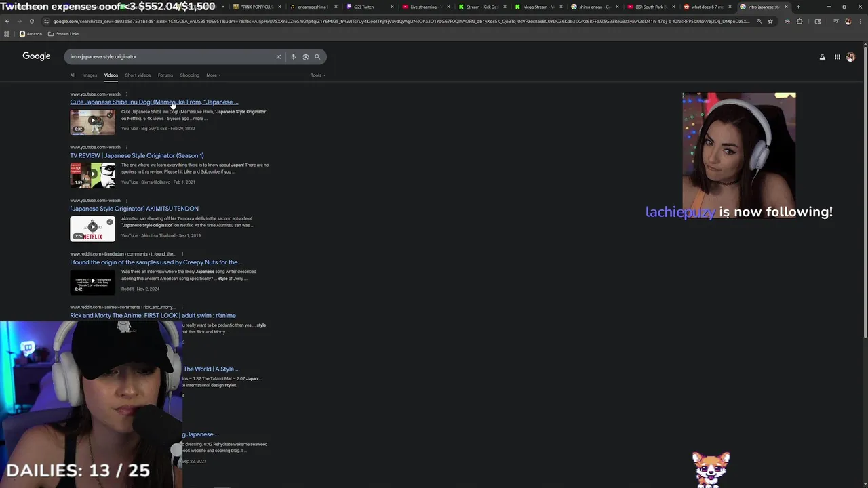
Task: Close the active 'intro japanese' tab
Action: (786, 7)
